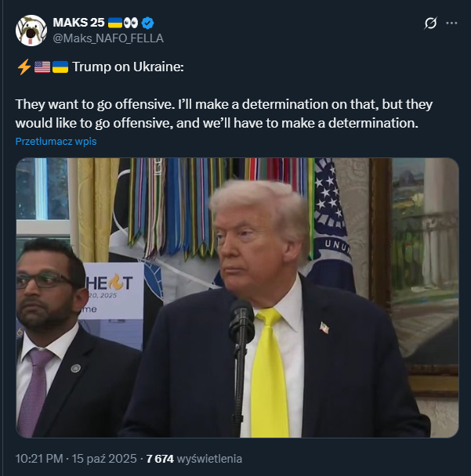Open the @Maks_NAFO_FELLA handle link
Image resolution: width=471 pixels, height=476 pixels.
tap(108, 38)
